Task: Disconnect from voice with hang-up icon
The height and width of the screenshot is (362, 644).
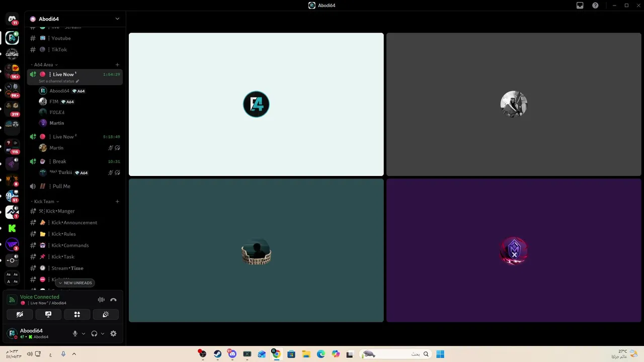Action: click(x=113, y=300)
